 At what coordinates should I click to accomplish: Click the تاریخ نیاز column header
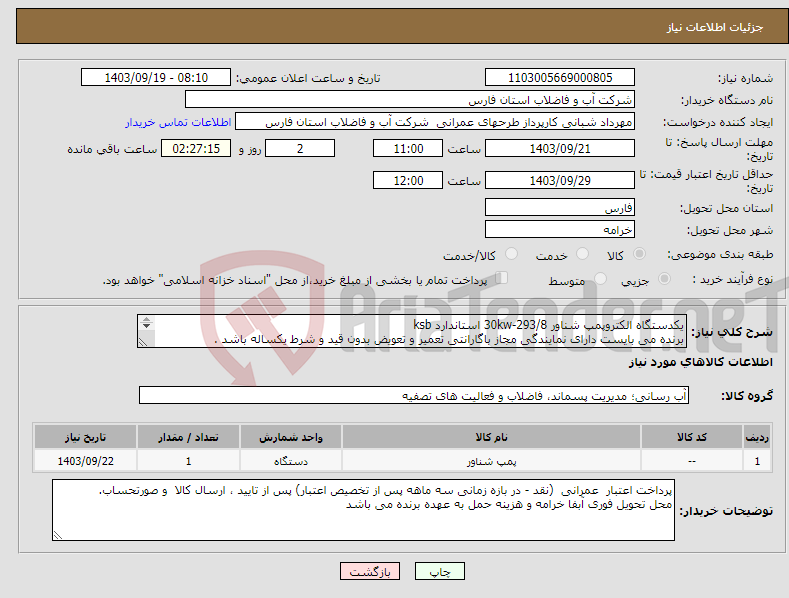pos(86,437)
